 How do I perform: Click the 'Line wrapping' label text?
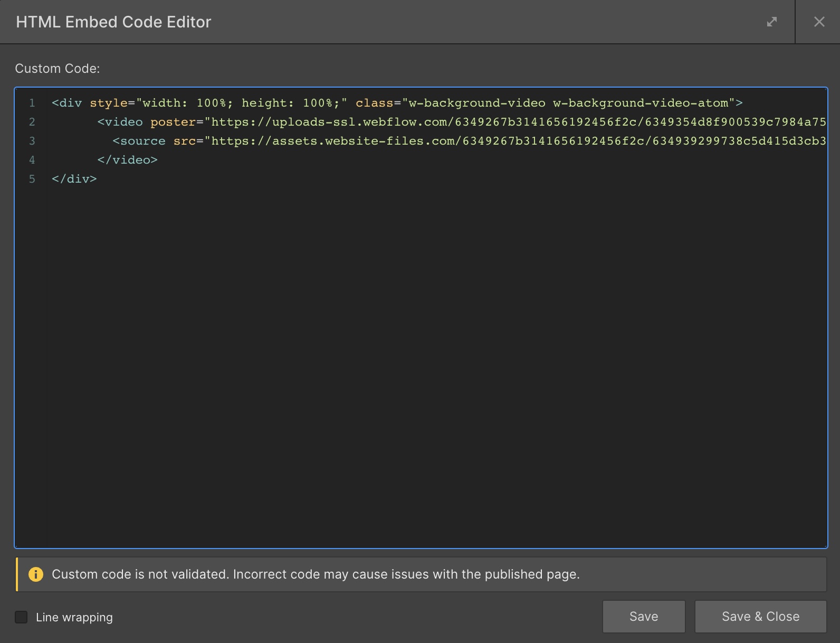coord(74,617)
